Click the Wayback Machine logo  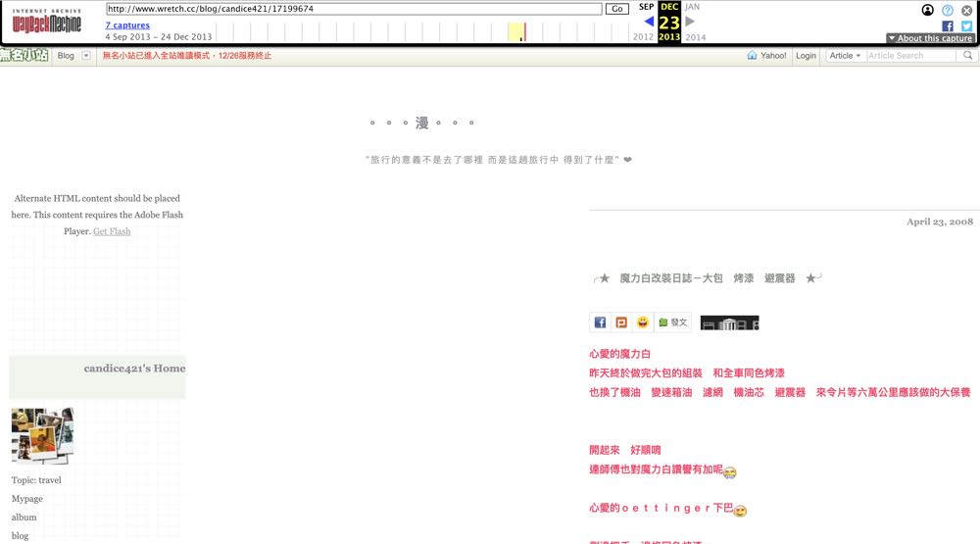pos(47,22)
